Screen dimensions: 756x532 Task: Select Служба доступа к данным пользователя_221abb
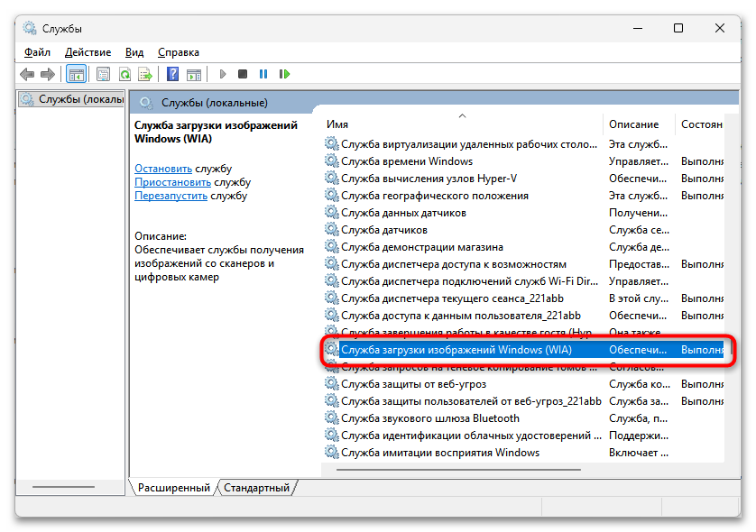523,316
